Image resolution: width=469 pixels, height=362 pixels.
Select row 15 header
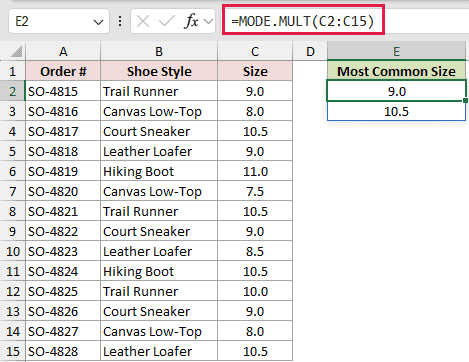point(12,351)
